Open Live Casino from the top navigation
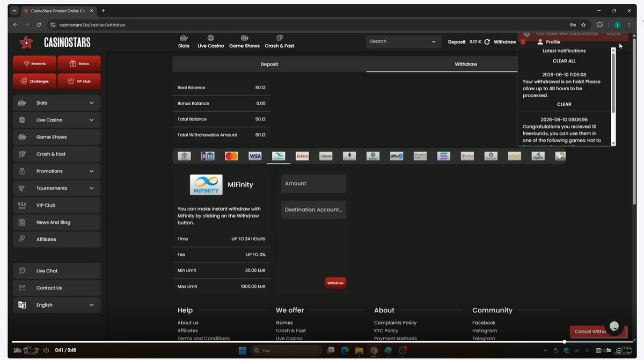Screen dimensions: 644x360 pos(210,41)
